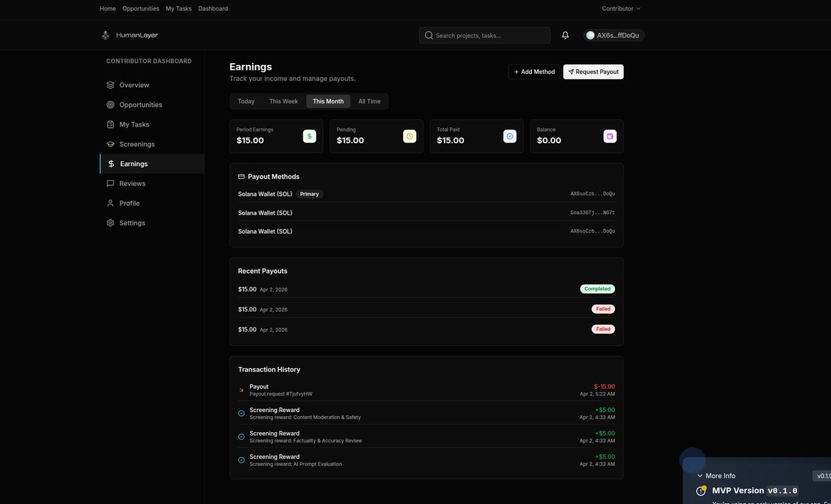The image size is (831, 504).
Task: Click the Profile person icon
Action: tap(110, 204)
